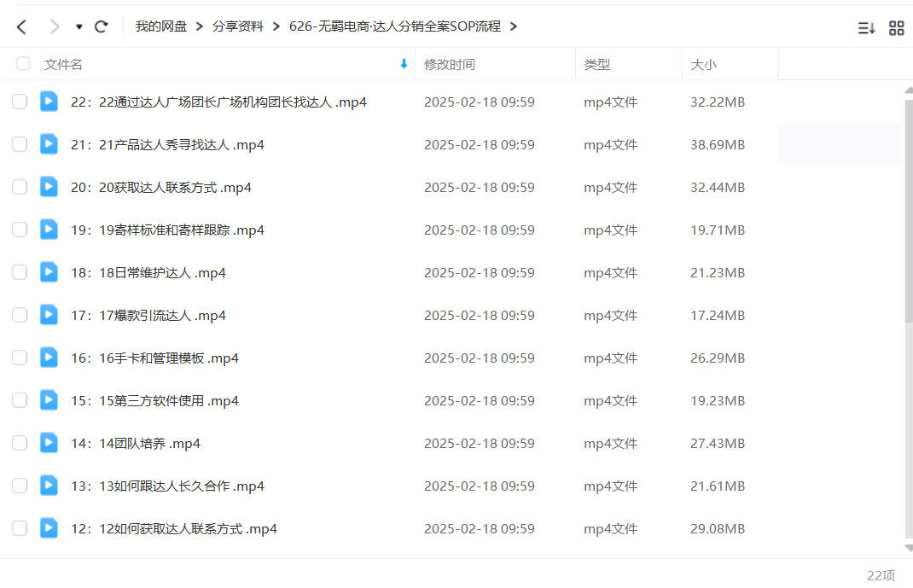Check the box for file 12
The width and height of the screenshot is (913, 588).
point(20,528)
